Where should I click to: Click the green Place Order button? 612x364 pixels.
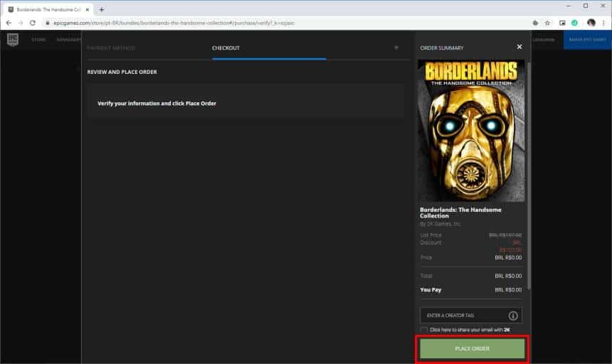point(472,348)
